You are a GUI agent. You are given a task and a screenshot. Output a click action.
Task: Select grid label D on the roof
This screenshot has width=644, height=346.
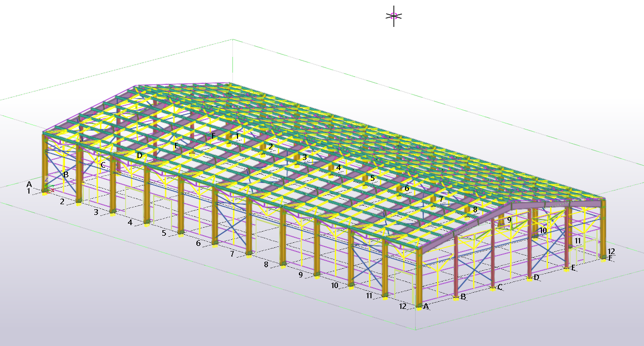point(140,155)
